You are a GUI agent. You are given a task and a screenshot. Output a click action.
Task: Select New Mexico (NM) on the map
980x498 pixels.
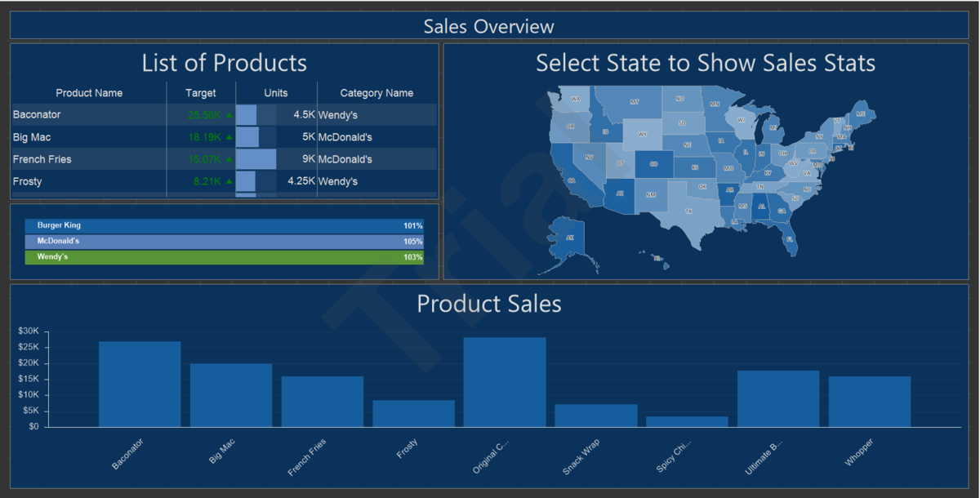(651, 195)
